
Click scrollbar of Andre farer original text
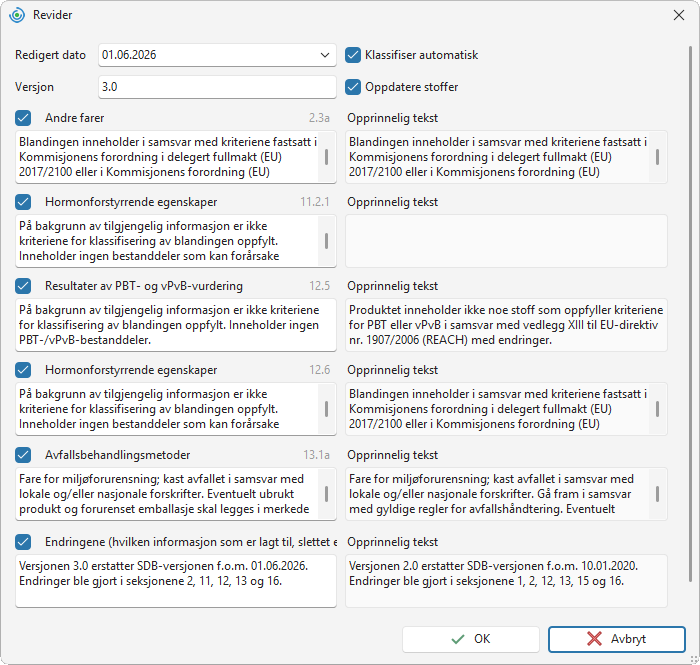point(657,157)
